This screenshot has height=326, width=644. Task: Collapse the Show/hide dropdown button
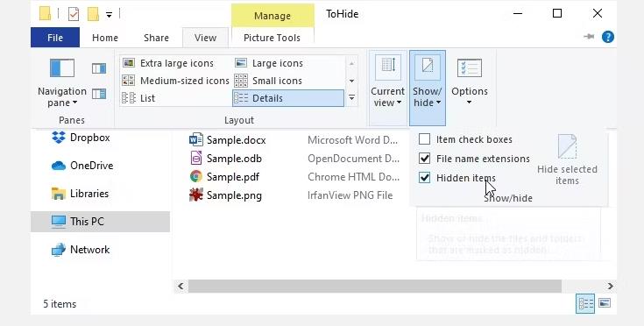pyautogui.click(x=428, y=88)
